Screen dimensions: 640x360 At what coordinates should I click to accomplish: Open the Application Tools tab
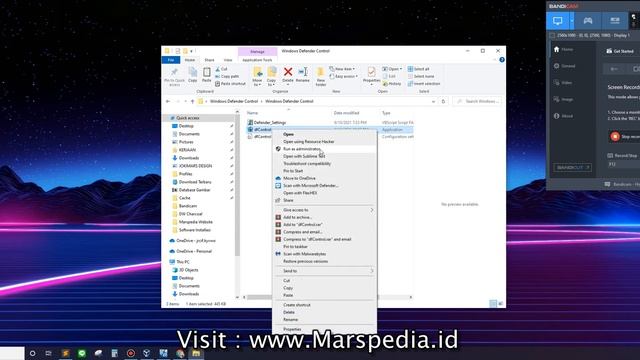point(257,60)
